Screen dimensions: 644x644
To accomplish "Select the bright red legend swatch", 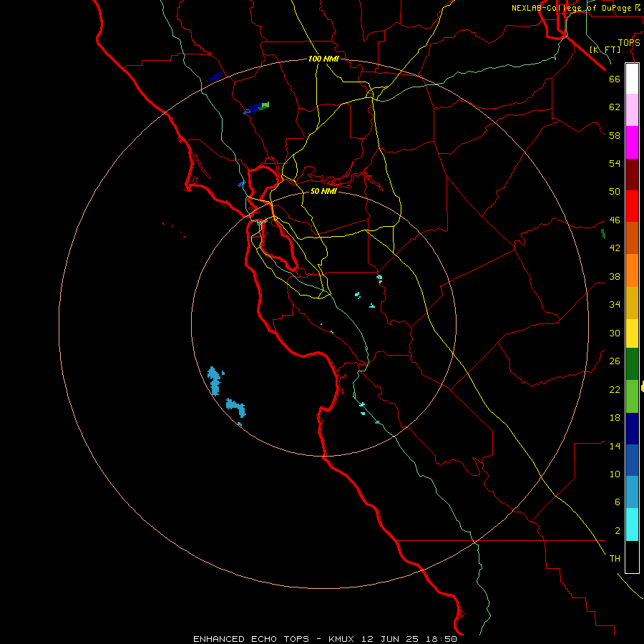I will (x=632, y=206).
